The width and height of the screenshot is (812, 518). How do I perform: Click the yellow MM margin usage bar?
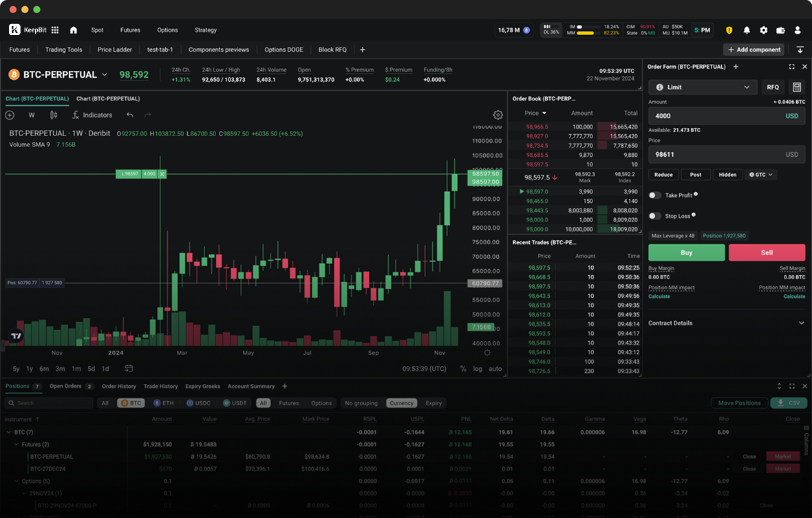pos(586,33)
